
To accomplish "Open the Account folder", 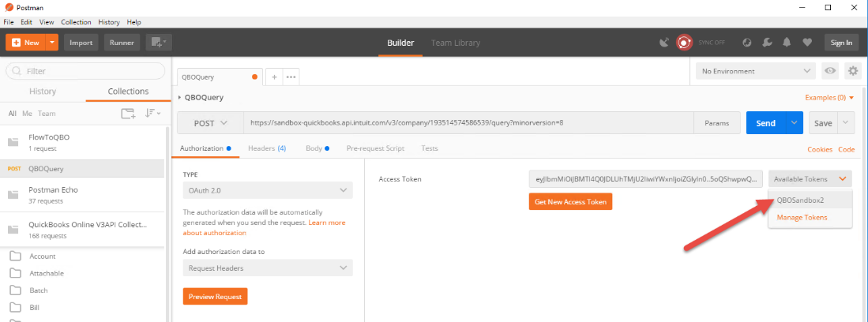I will click(x=42, y=256).
